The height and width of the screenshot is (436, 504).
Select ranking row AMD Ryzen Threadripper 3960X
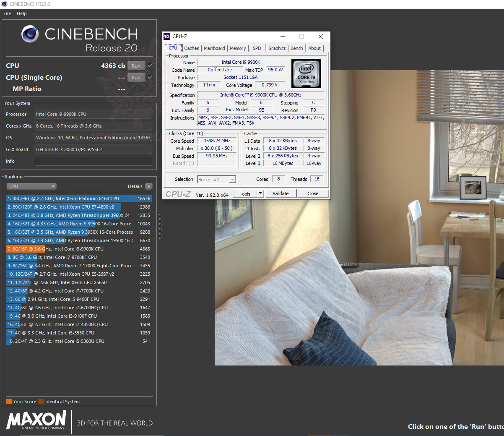79,215
